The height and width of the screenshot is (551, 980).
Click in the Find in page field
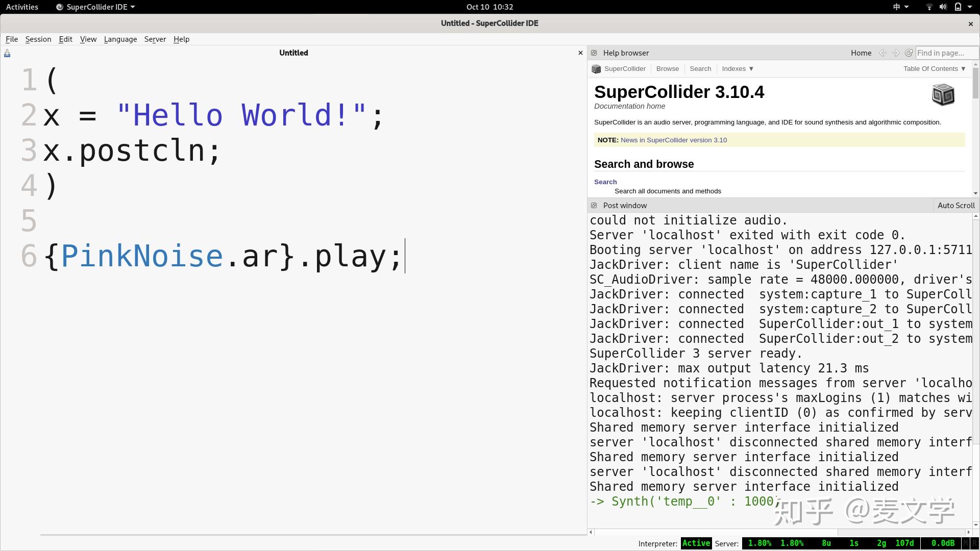point(947,53)
